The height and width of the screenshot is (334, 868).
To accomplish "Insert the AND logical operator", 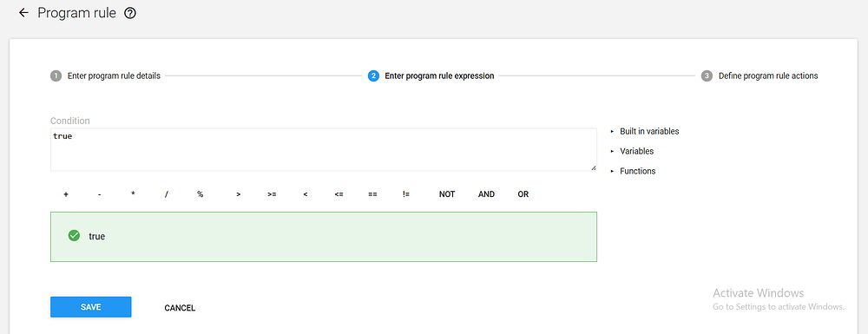I will pyautogui.click(x=486, y=194).
